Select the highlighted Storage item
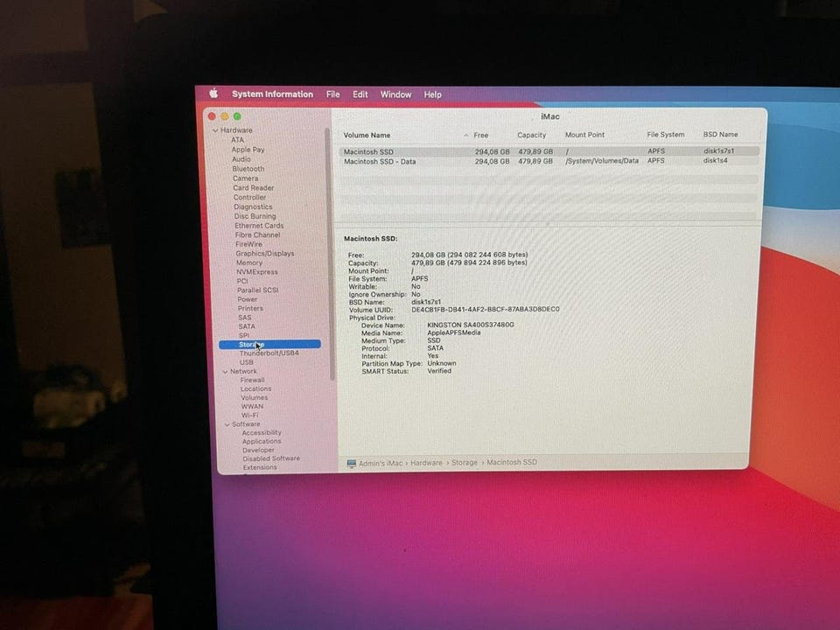The height and width of the screenshot is (630, 840). tap(269, 345)
